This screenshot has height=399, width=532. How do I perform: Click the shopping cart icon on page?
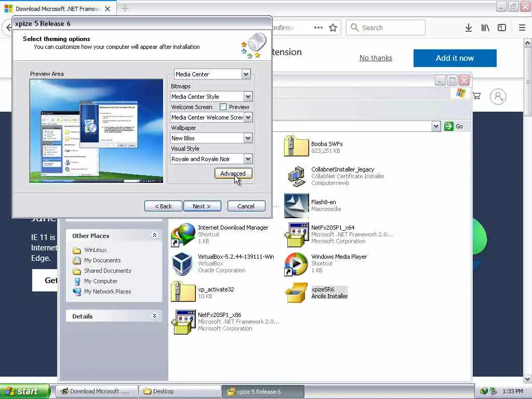(476, 96)
